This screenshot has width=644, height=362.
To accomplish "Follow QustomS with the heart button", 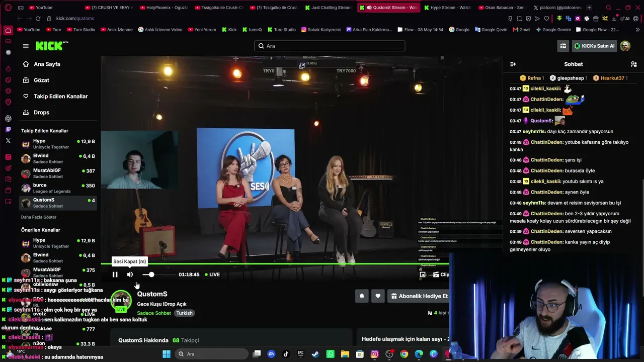I will click(x=378, y=296).
